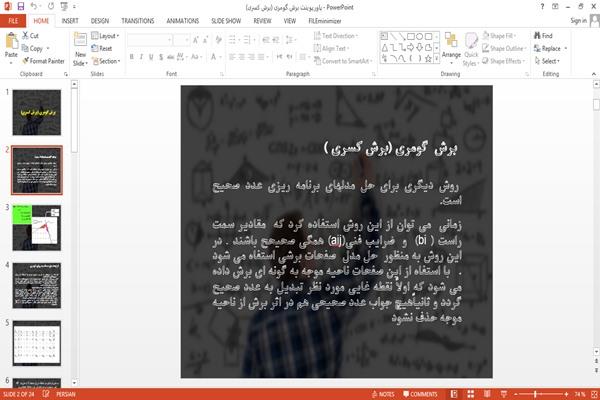Click the slide panel scroll down arrow
This screenshot has height=400, width=600.
tap(74, 382)
